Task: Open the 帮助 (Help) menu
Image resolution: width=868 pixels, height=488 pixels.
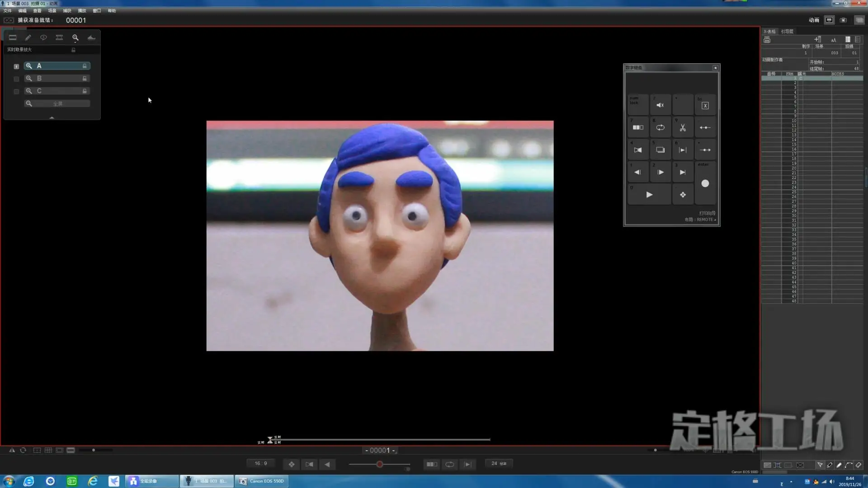Action: coord(112,11)
